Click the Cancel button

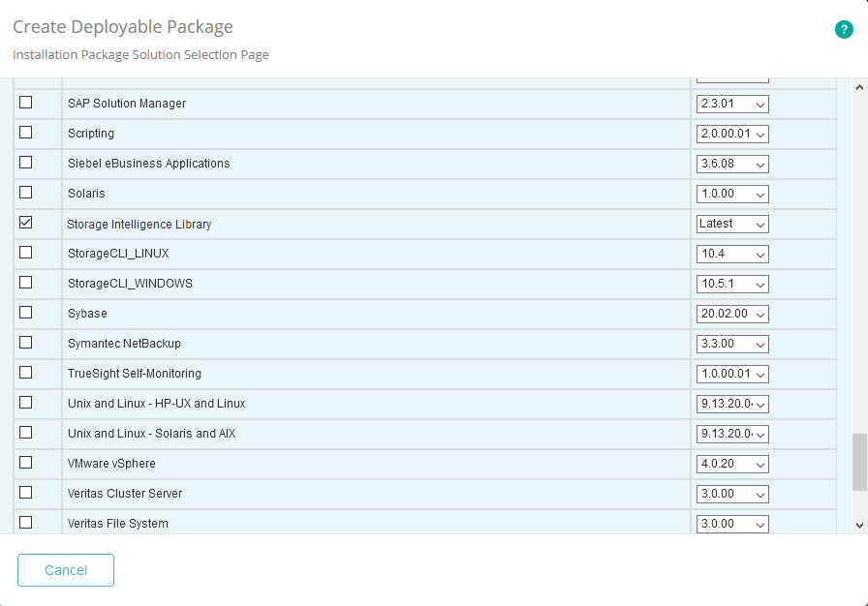65,570
